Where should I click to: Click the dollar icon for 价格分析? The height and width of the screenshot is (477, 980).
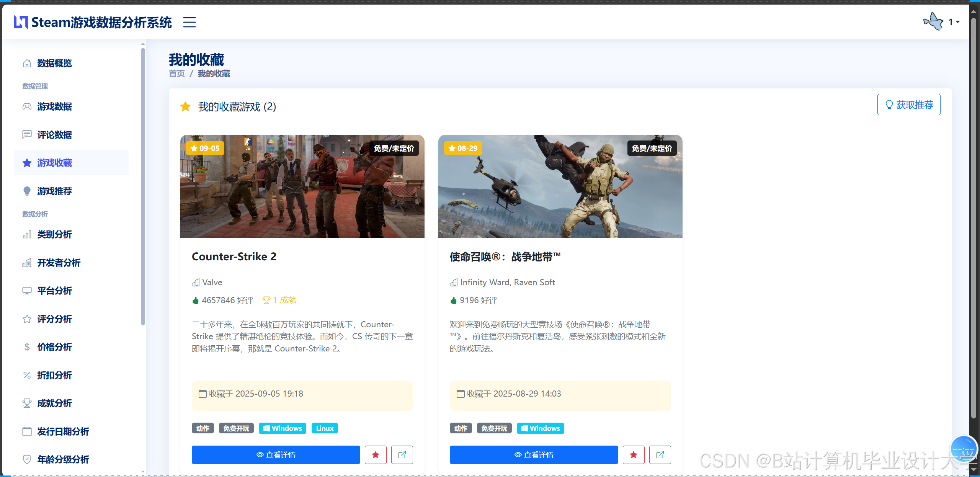coord(27,347)
